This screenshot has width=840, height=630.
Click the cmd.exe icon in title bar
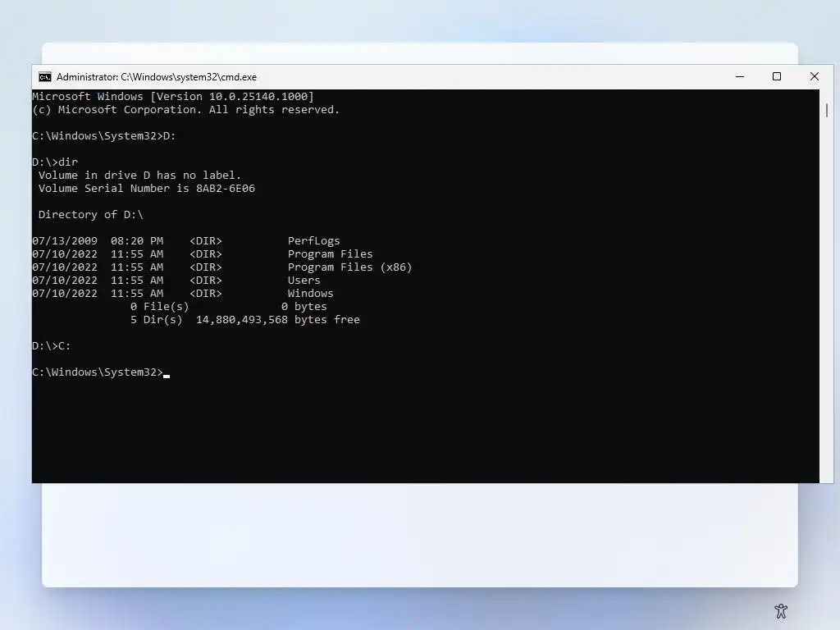tap(45, 77)
